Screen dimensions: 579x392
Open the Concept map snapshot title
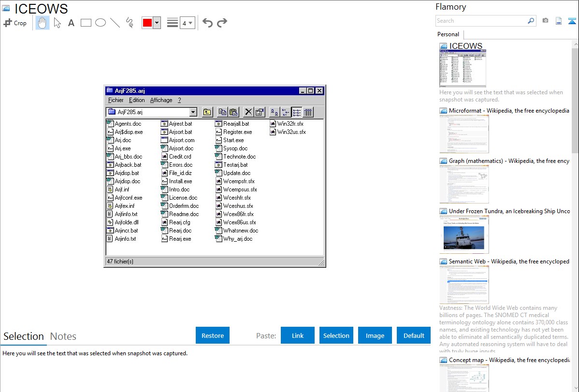click(509, 360)
